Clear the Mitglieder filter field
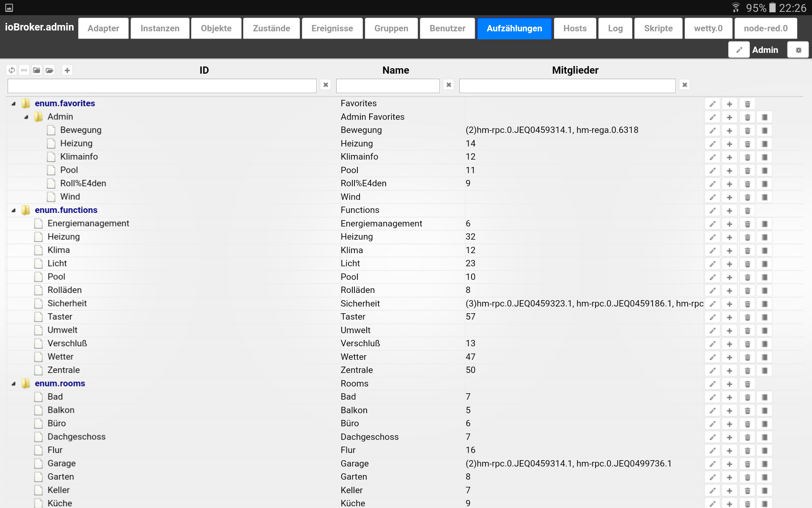 [x=685, y=85]
